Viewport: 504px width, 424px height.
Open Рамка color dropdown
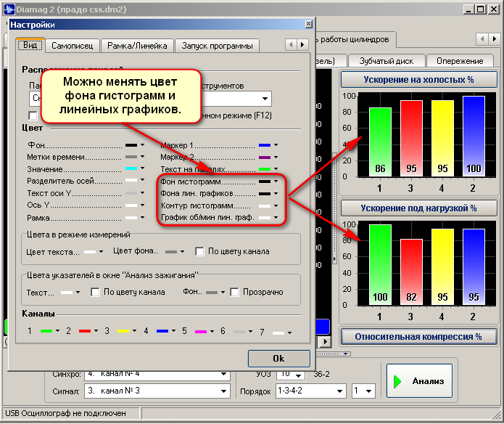click(142, 218)
